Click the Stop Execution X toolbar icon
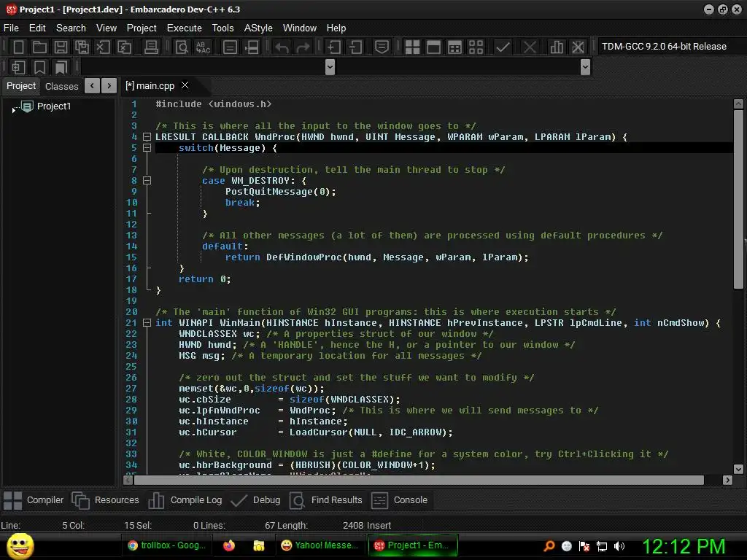This screenshot has width=747, height=560. (530, 47)
